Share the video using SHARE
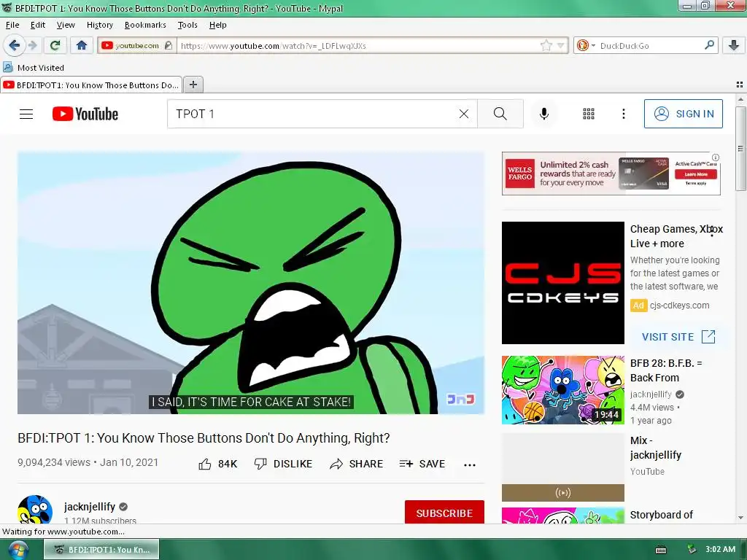 point(356,464)
